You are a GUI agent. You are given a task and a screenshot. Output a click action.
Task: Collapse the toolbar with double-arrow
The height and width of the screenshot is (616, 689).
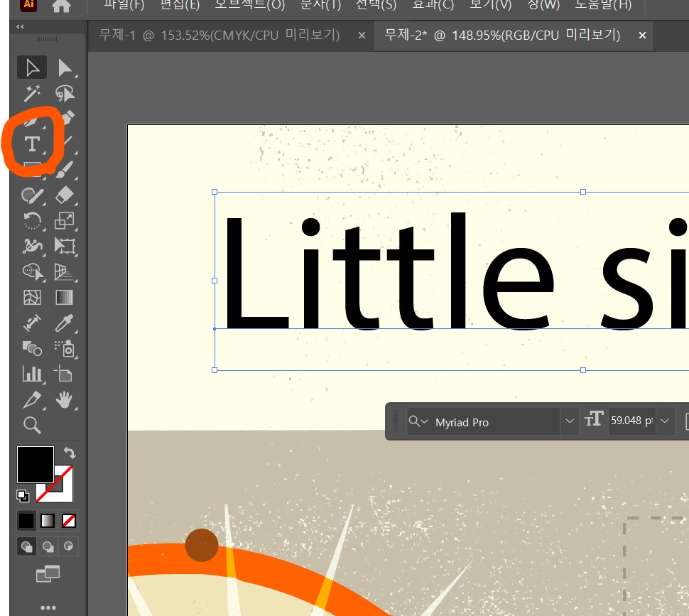coord(20,27)
